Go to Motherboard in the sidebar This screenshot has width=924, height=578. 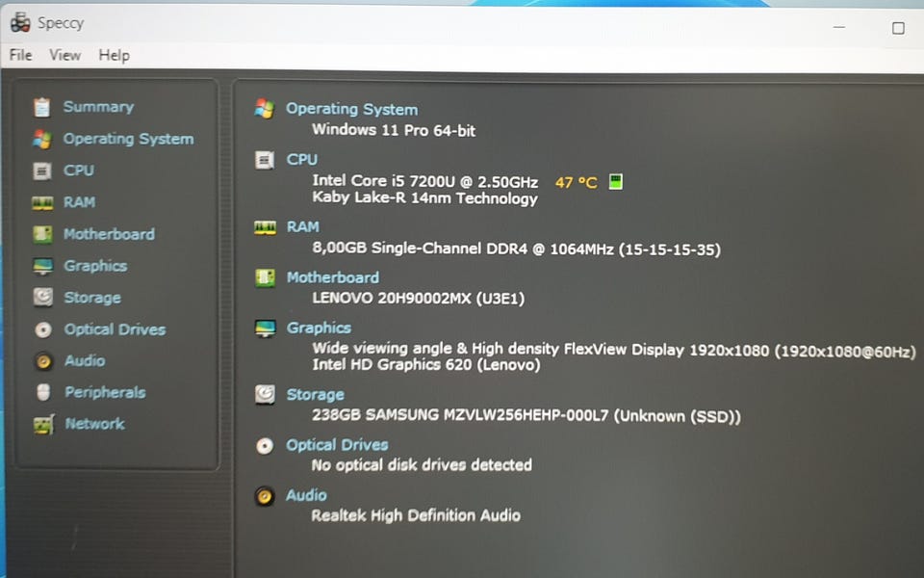[109, 234]
